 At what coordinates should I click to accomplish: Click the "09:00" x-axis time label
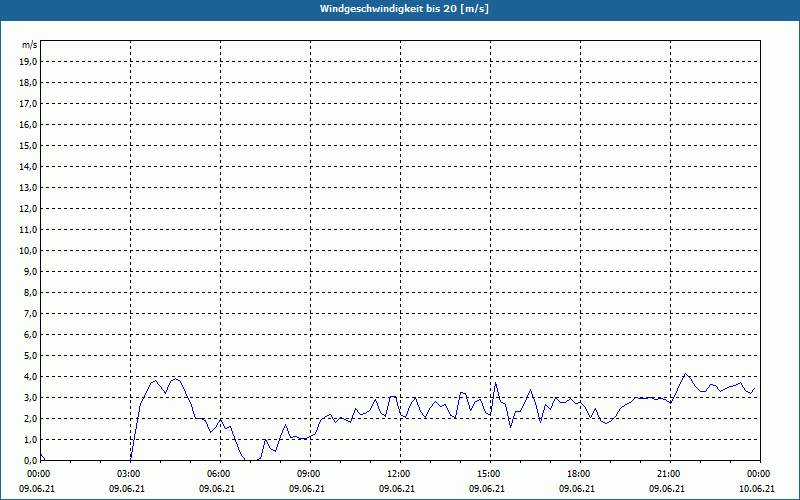pyautogui.click(x=308, y=474)
